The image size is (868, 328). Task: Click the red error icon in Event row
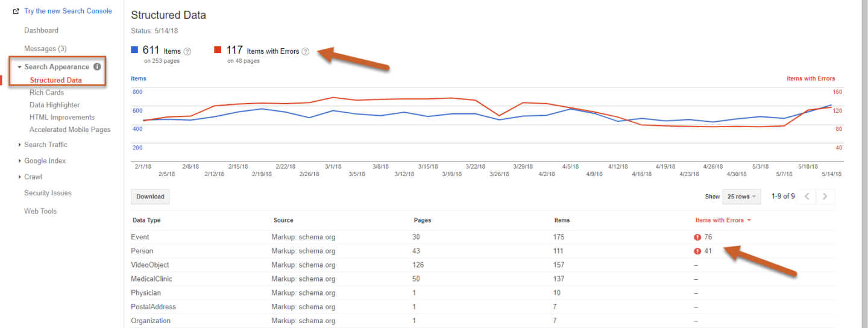(697, 238)
